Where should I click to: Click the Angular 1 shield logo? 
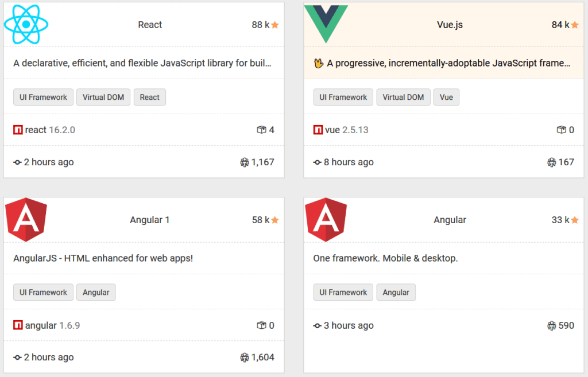26,220
